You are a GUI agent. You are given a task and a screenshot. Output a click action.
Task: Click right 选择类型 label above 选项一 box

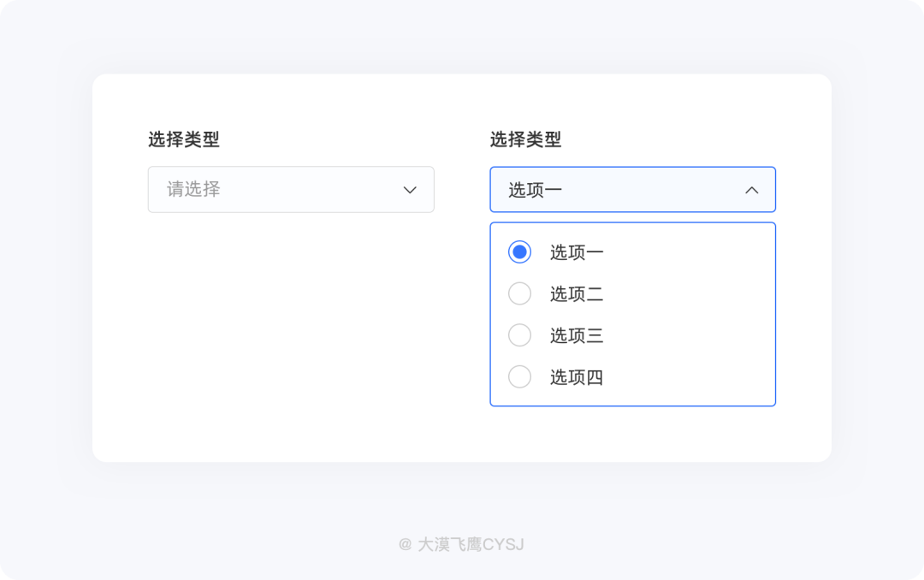coord(525,139)
